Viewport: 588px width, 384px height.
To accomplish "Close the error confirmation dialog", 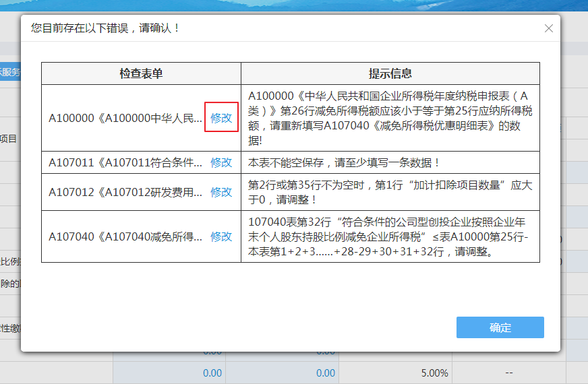I will pyautogui.click(x=549, y=28).
